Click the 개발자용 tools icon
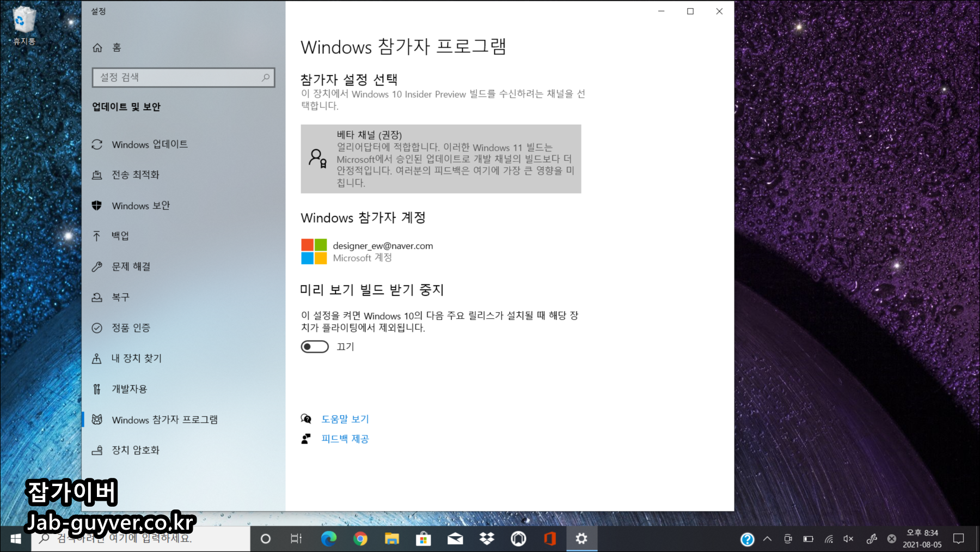 (x=97, y=389)
